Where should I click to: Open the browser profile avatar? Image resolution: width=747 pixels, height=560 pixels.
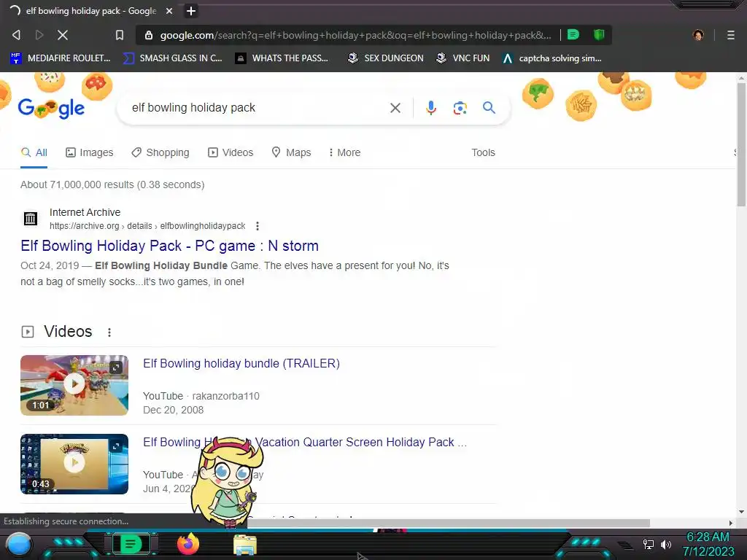698,35
